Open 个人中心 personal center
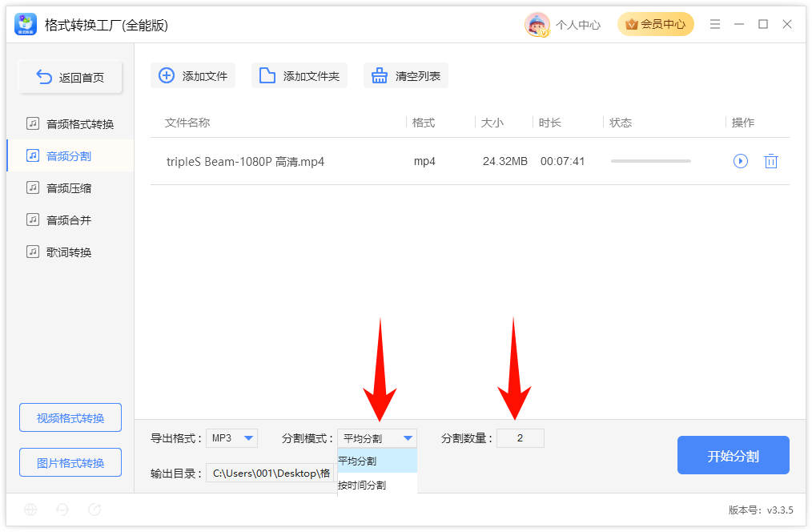 point(578,25)
